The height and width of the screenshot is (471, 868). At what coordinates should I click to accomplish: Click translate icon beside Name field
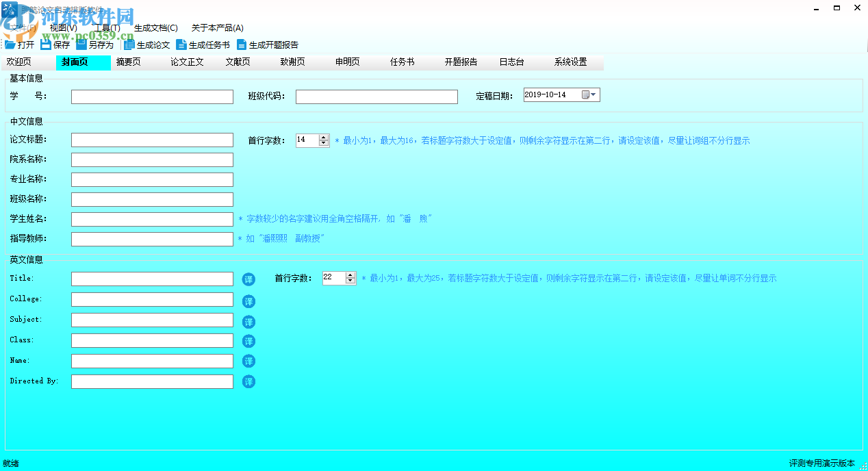(x=248, y=361)
